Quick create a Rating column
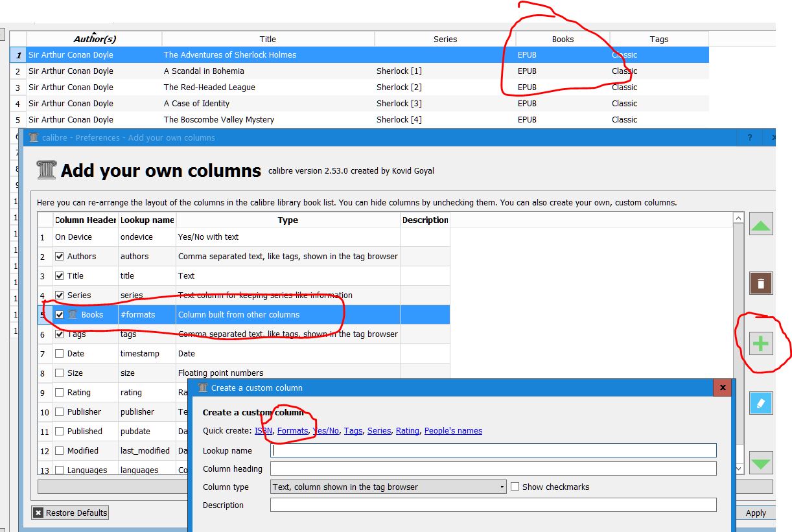This screenshot has width=792, height=532. 408,430
